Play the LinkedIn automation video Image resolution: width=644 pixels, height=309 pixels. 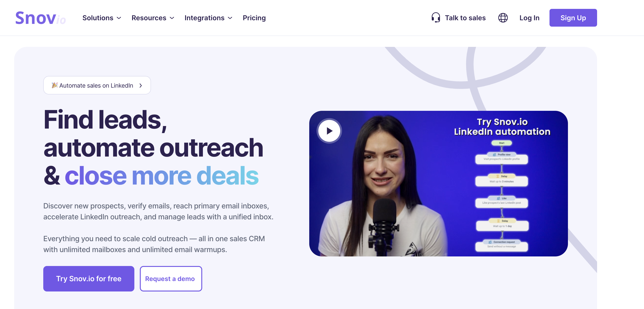[329, 131]
